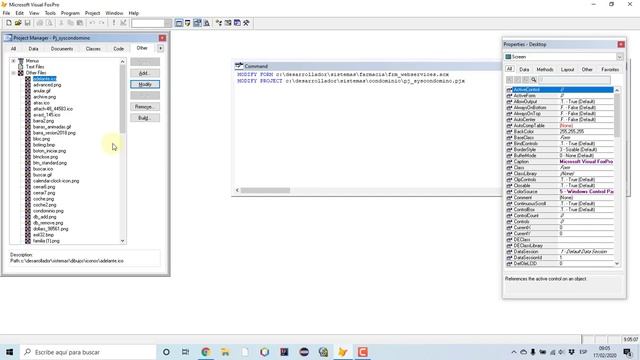Select condominio.png in the file list
The image size is (640, 360).
48,211
